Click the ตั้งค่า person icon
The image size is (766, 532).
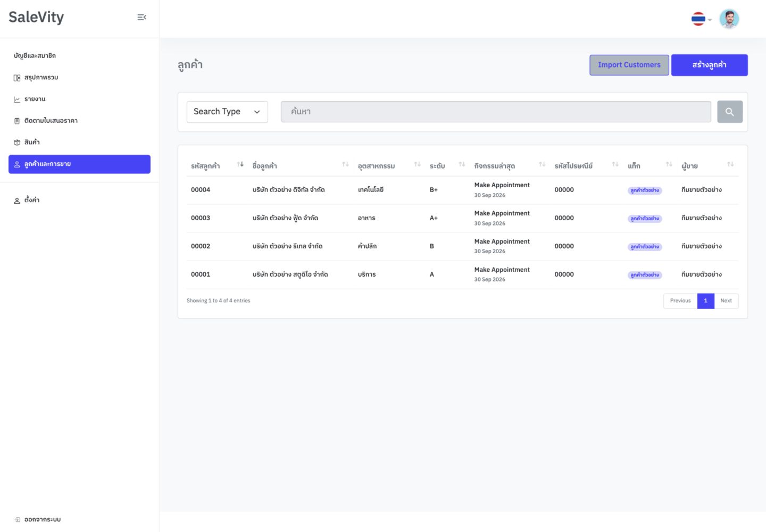point(17,201)
